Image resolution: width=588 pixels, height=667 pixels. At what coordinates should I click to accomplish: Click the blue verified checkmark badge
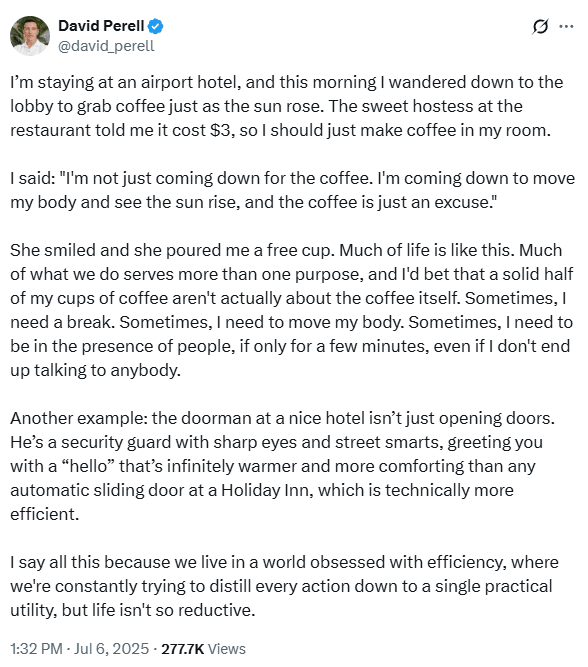[x=155, y=26]
